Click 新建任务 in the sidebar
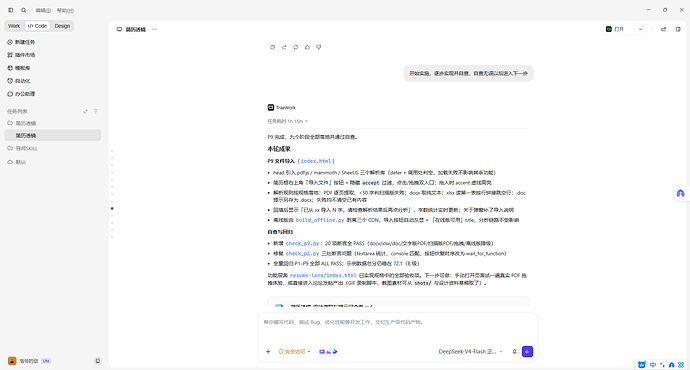Viewport: 690px width, 370px height. click(21, 42)
